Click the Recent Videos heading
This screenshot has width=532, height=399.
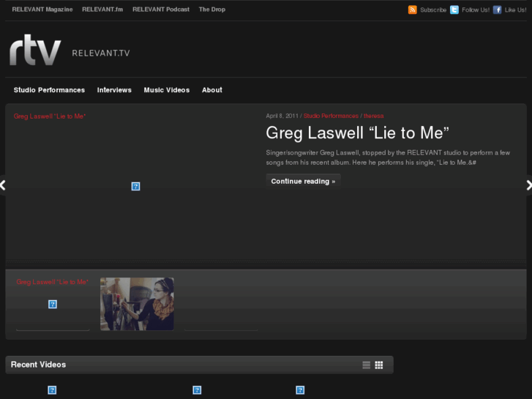click(x=38, y=365)
